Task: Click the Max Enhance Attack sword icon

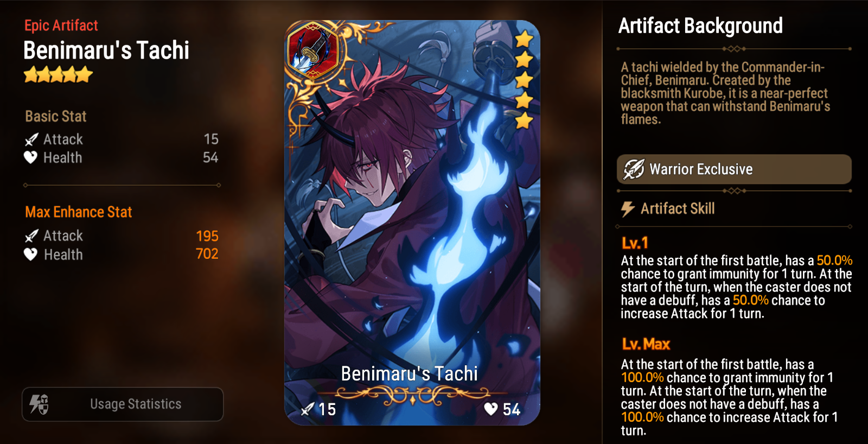Action: click(31, 236)
